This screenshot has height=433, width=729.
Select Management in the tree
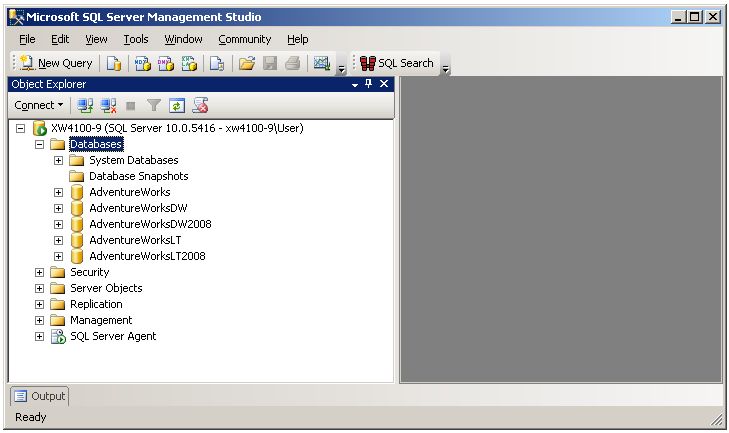[101, 320]
